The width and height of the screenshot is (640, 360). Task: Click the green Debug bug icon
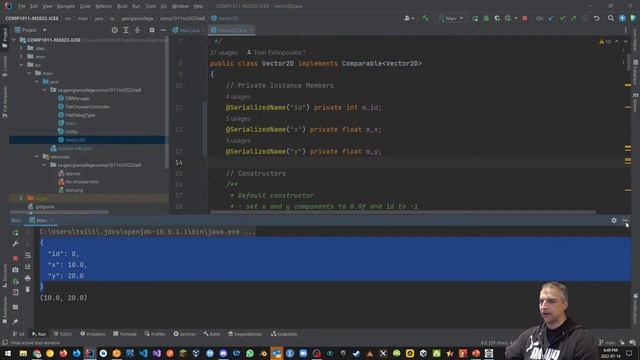click(x=486, y=18)
